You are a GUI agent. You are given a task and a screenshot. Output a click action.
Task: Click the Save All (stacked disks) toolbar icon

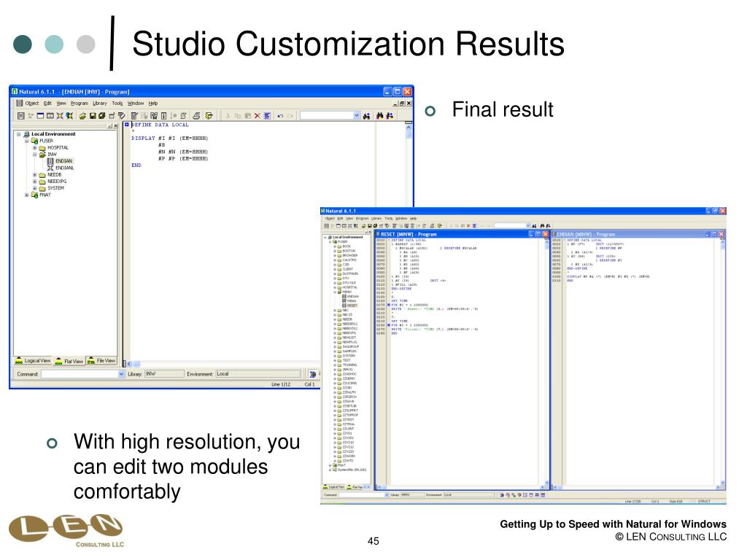point(101,116)
